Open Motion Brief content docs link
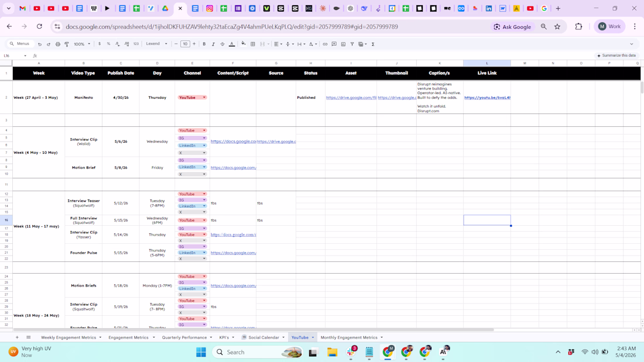This screenshot has height=362, width=644. coord(233,167)
